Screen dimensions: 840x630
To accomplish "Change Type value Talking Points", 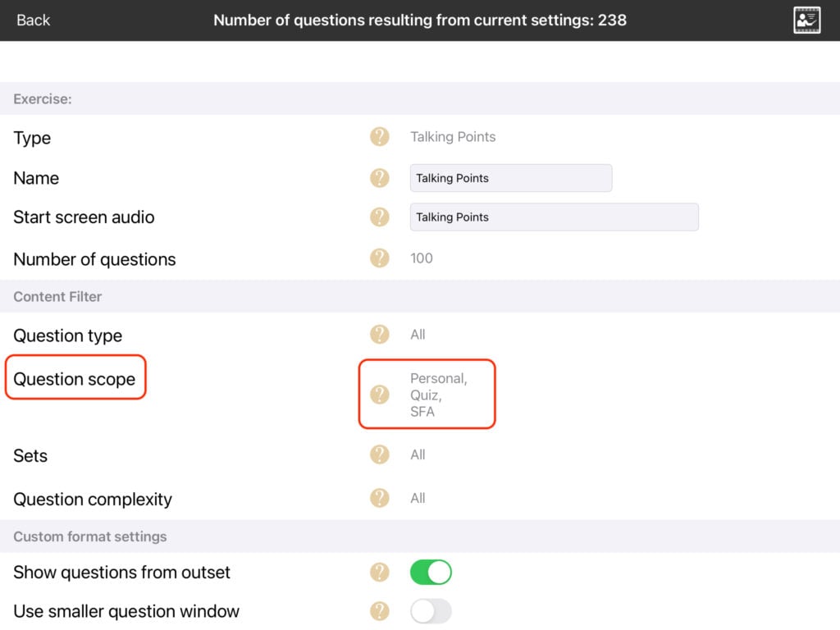I will 453,137.
